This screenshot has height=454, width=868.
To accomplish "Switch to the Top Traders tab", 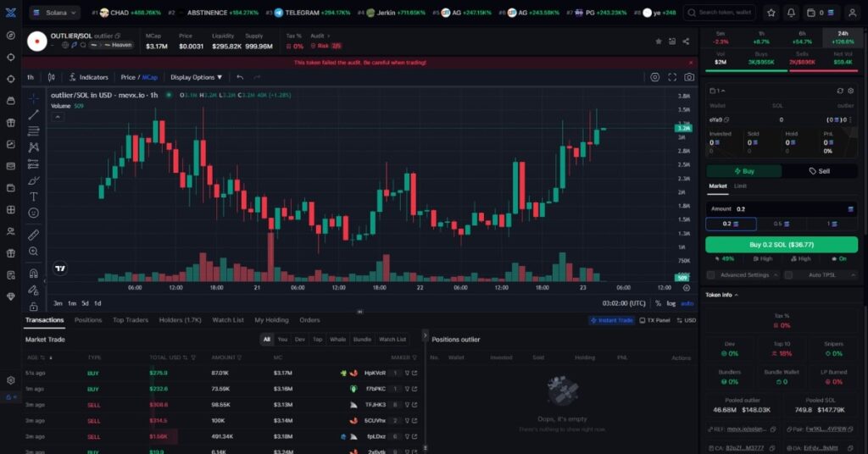I will click(x=131, y=320).
